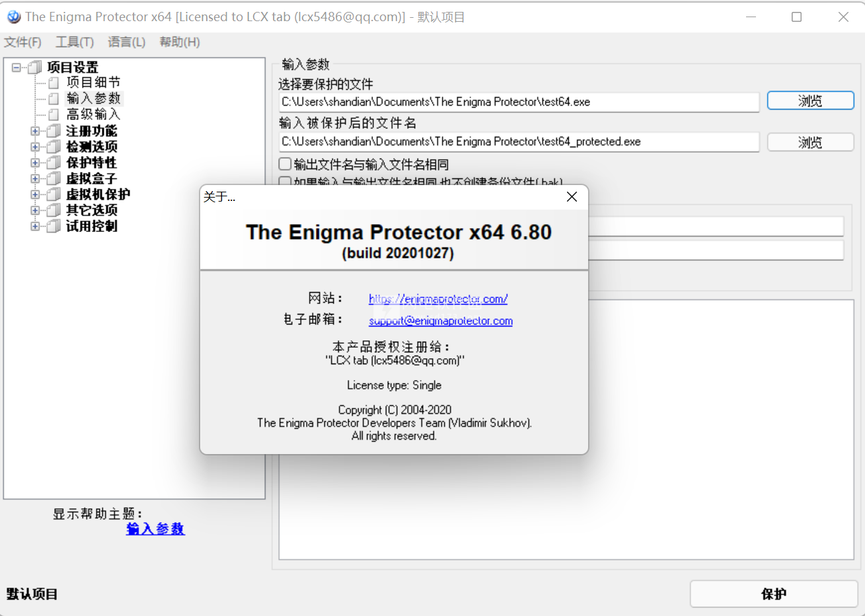Expand the 检测选项 tree node
Image resolution: width=865 pixels, height=616 pixels.
[x=35, y=147]
